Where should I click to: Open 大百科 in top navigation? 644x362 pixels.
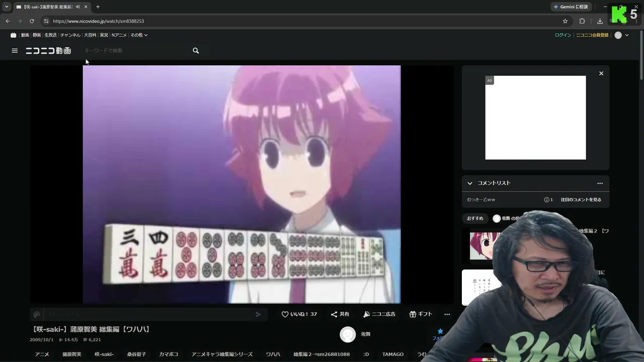(90, 35)
